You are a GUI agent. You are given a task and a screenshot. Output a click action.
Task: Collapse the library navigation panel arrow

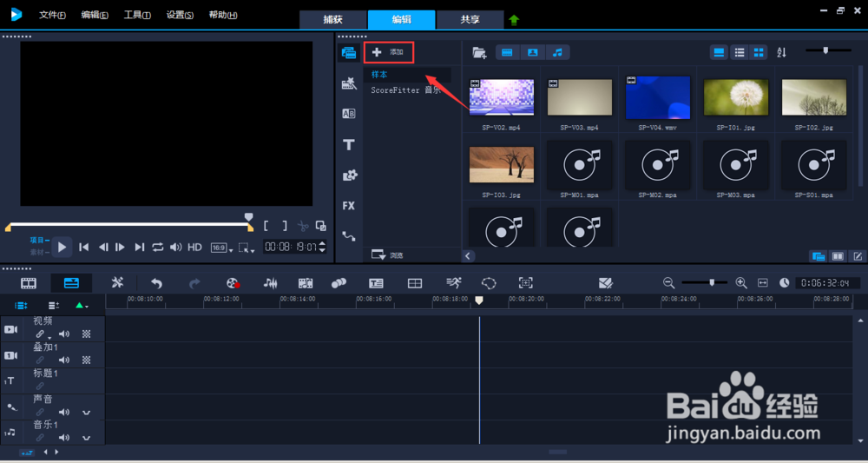coord(469,256)
